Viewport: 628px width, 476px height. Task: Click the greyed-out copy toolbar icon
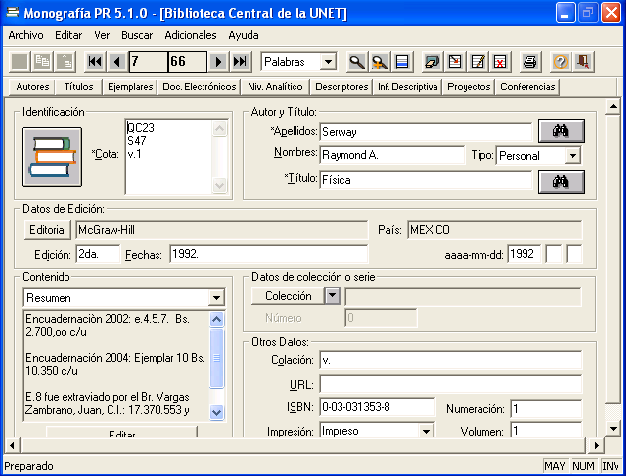(42, 62)
